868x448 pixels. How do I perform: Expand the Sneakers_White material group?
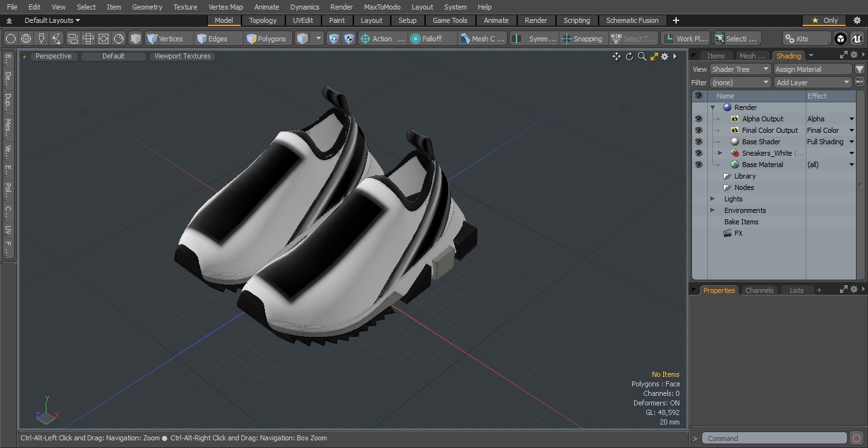coord(720,153)
